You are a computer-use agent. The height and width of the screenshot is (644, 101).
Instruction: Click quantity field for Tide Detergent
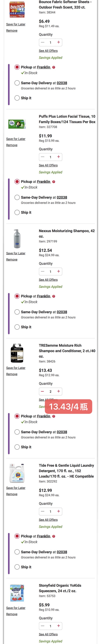click(51, 512)
